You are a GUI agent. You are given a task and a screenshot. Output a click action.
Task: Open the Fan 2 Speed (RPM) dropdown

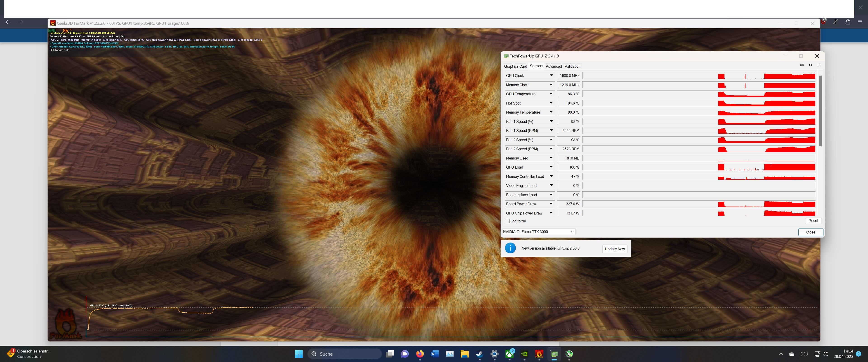tap(551, 149)
